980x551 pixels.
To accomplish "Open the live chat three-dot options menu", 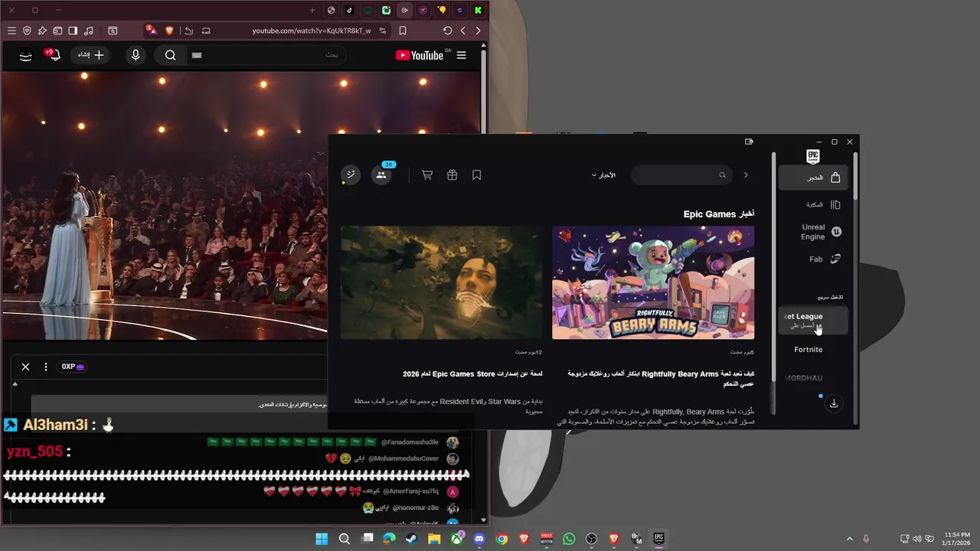I will click(x=46, y=367).
